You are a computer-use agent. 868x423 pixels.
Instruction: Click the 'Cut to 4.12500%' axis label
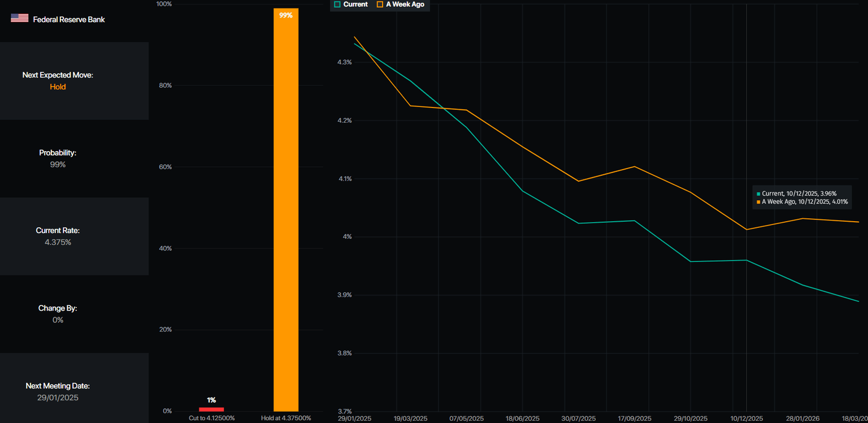[x=211, y=418]
